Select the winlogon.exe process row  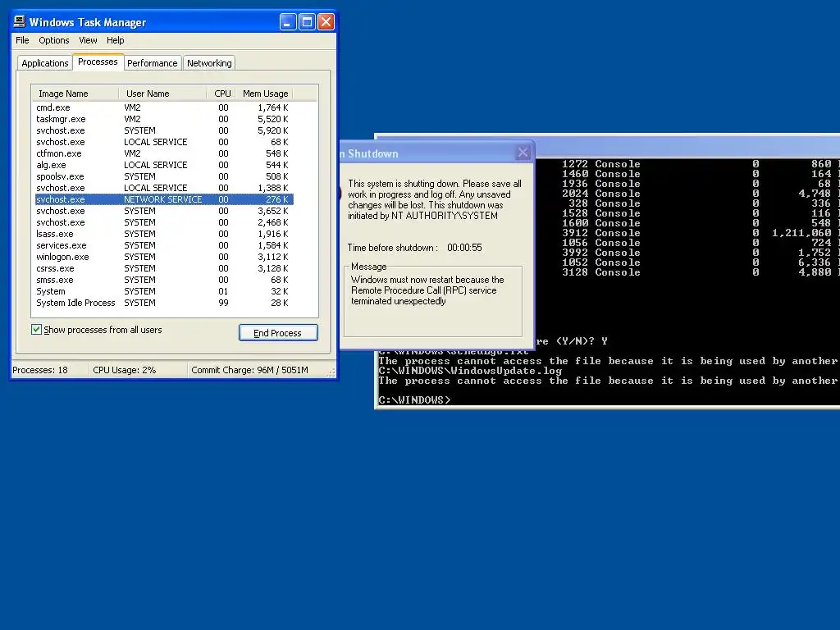point(163,257)
